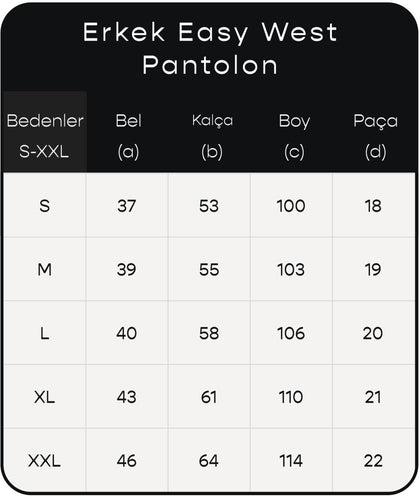Select the S size row label
The width and height of the screenshot is (419, 500).
(45, 206)
